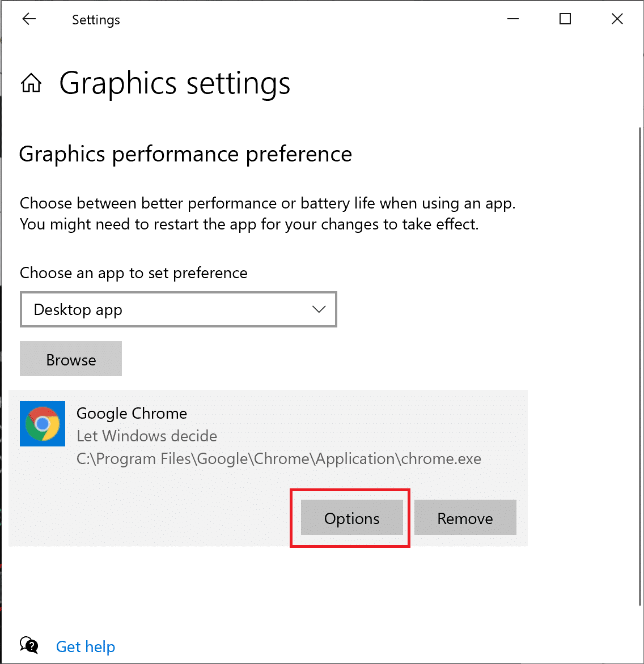644x664 pixels.
Task: Open Options for Google Chrome
Action: pyautogui.click(x=351, y=518)
